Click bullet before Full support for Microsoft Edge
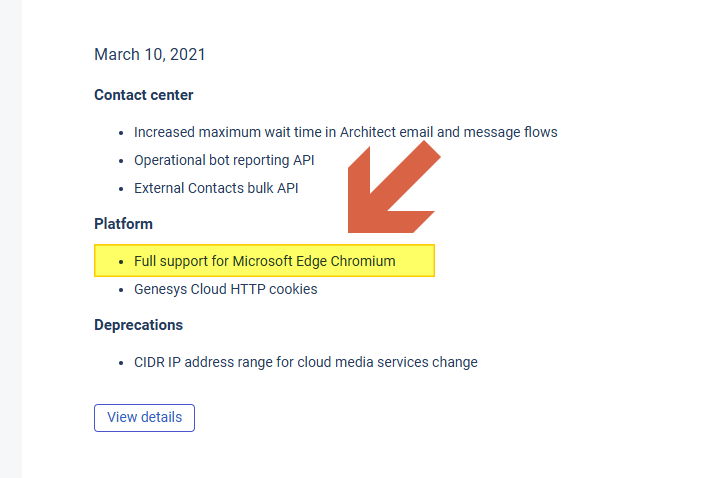Viewport: 710px width, 478px height. (121, 262)
